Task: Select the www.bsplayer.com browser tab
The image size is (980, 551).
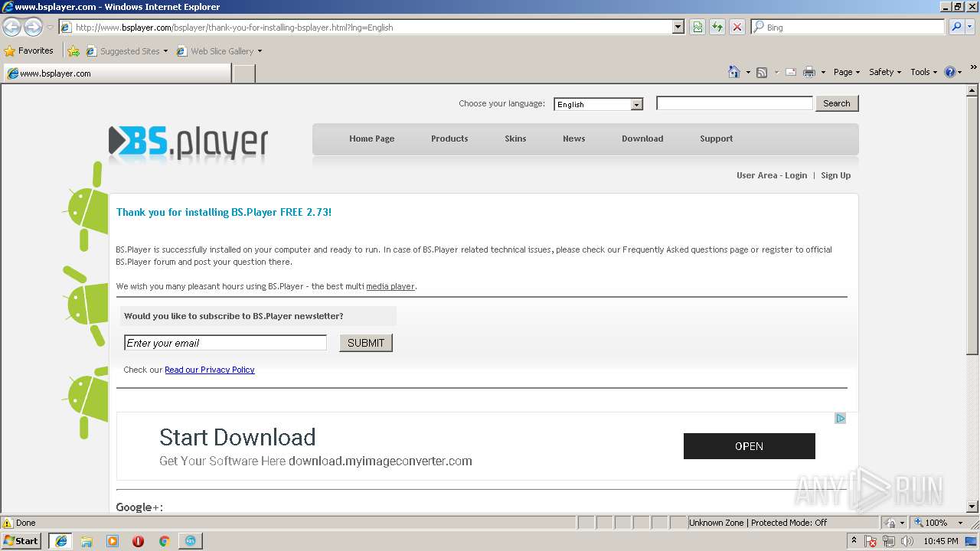Action: 117,73
